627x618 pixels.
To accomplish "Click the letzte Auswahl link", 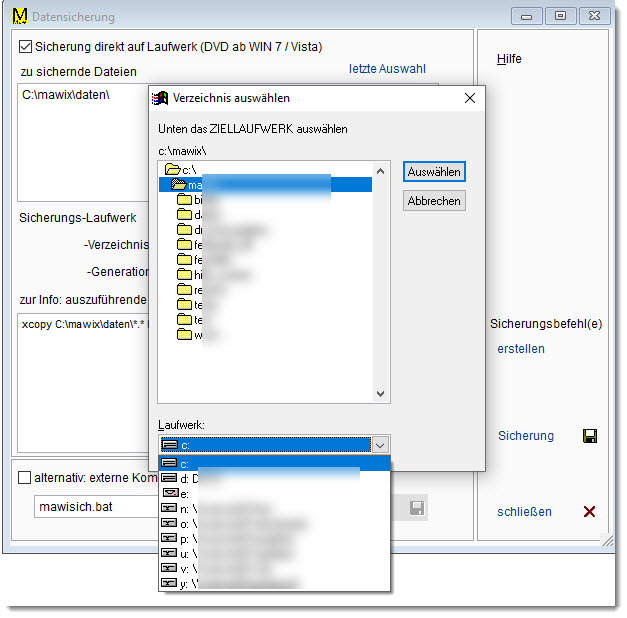I will coord(387,69).
